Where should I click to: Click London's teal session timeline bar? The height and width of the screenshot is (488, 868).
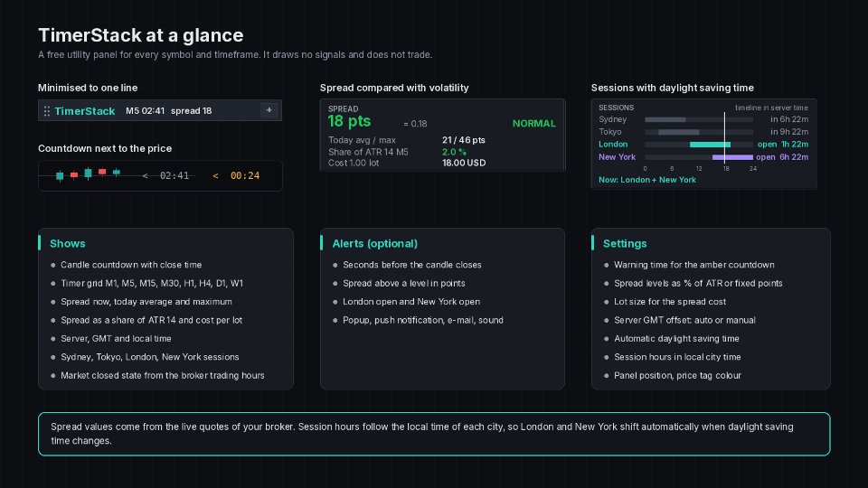tap(710, 145)
